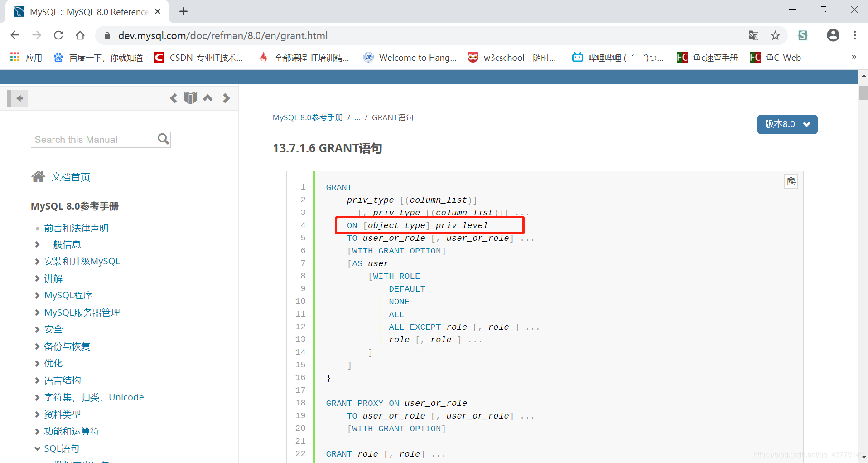Image resolution: width=868 pixels, height=463 pixels.
Task: Go forward with the browser arrow
Action: point(37,35)
